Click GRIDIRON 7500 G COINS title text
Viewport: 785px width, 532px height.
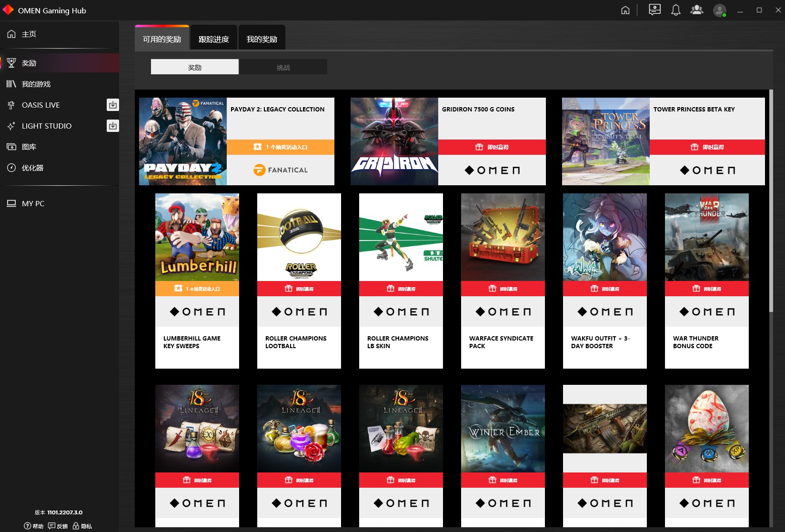[x=478, y=109]
